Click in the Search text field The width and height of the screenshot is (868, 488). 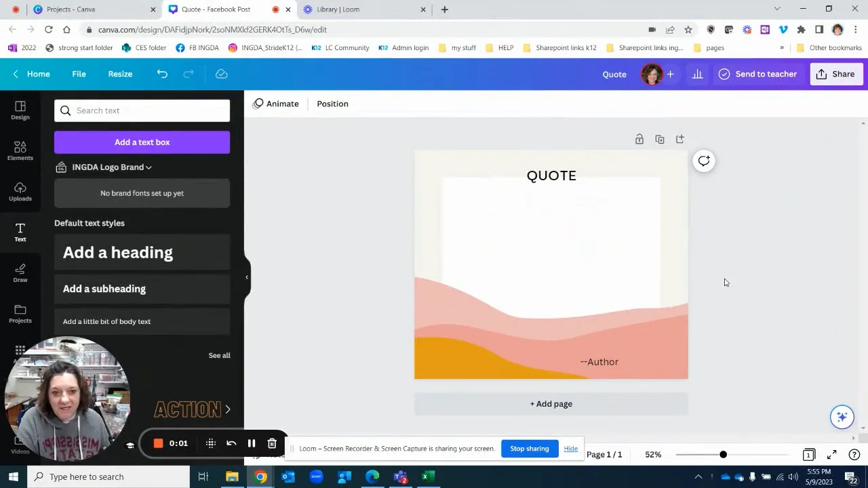(x=142, y=110)
